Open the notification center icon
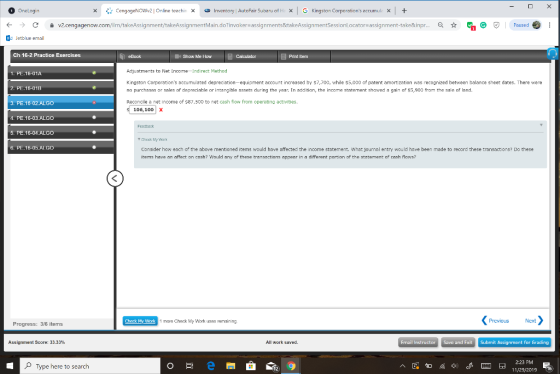The width and height of the screenshot is (560, 374). (548, 366)
